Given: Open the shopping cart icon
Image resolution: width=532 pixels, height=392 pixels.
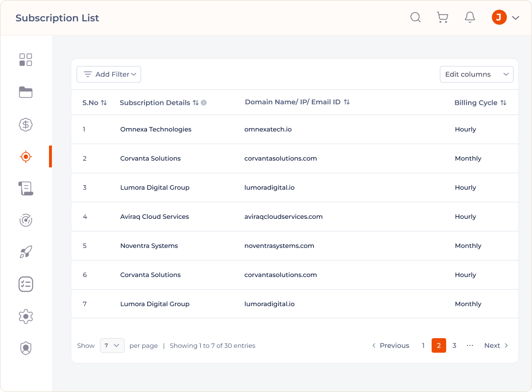Looking at the screenshot, I should tap(442, 17).
